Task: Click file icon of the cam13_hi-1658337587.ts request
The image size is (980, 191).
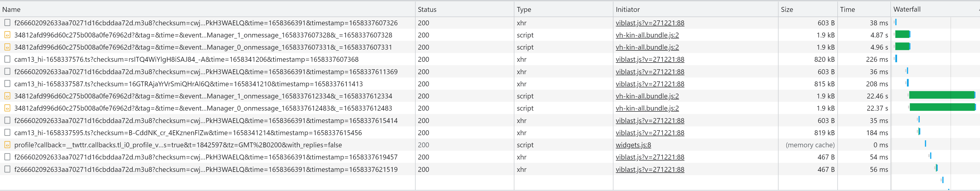Action: 7,84
